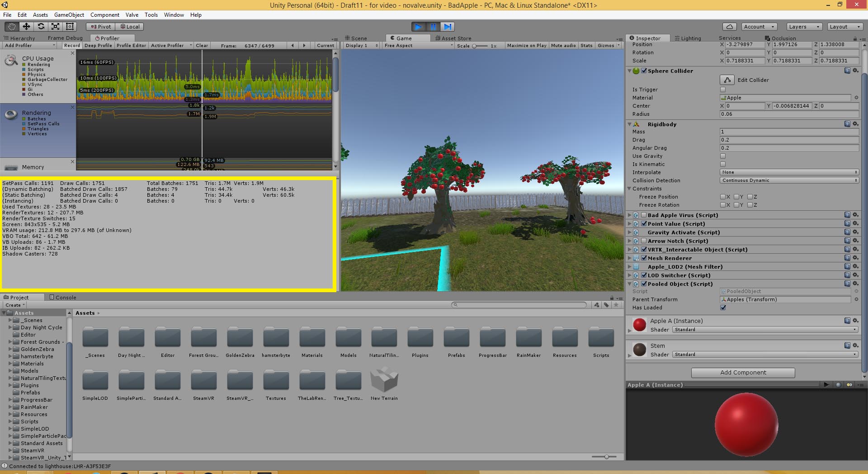Toggle Sphere Collider enabled checkbox
The width and height of the screenshot is (868, 474).
pyautogui.click(x=644, y=71)
